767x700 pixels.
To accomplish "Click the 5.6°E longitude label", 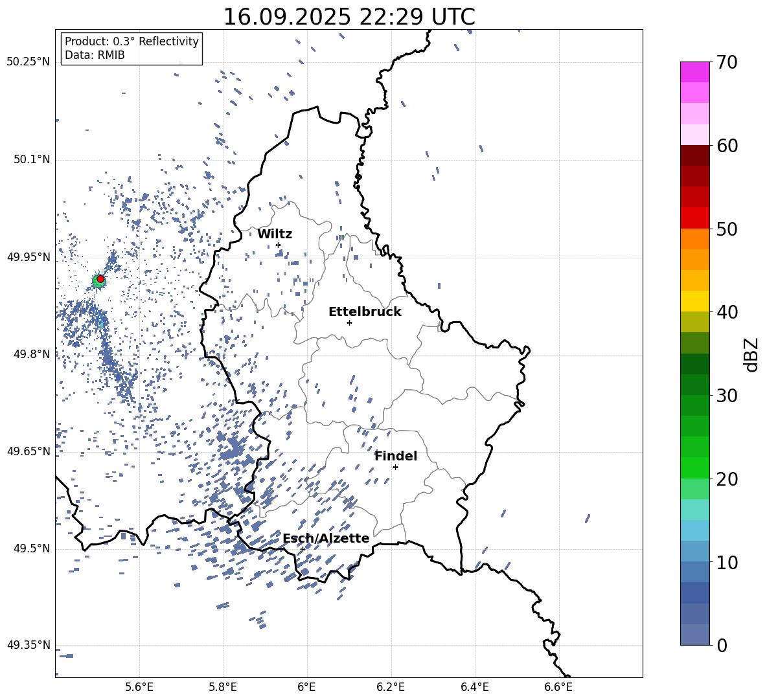I will 139,687.
